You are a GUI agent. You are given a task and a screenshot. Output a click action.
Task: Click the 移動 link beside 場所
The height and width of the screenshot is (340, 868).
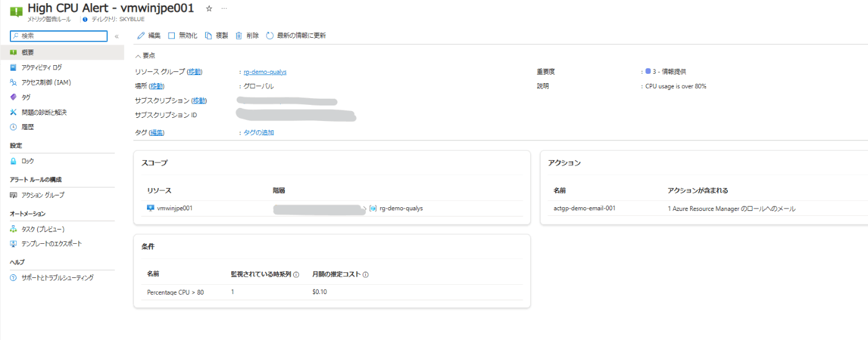[x=156, y=86]
